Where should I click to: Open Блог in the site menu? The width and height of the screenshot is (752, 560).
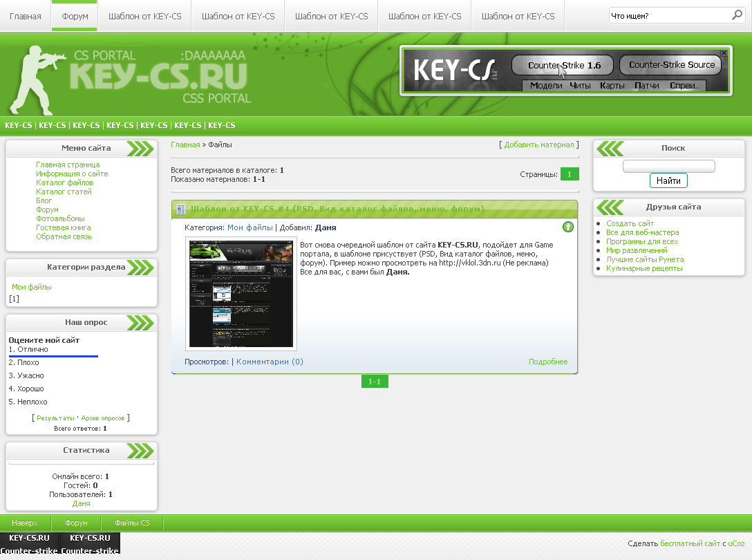point(44,200)
